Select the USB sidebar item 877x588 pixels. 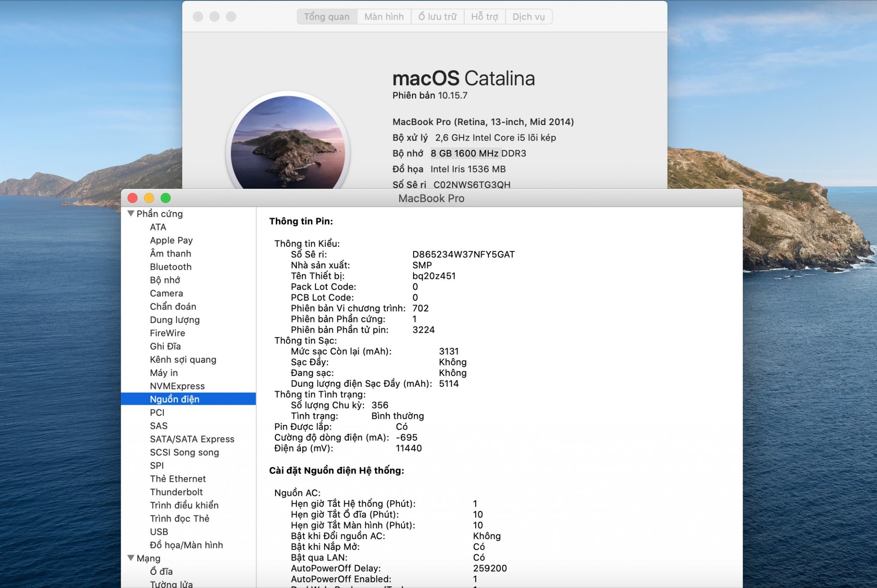coord(159,531)
